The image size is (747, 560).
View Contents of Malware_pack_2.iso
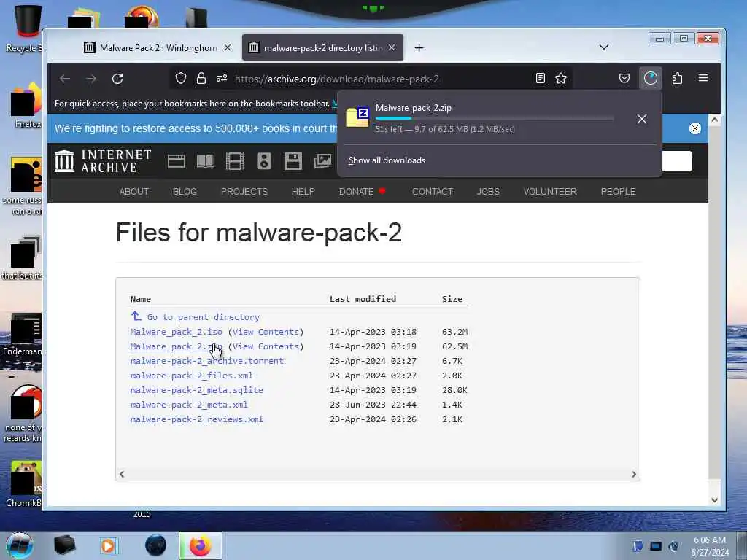click(x=266, y=332)
